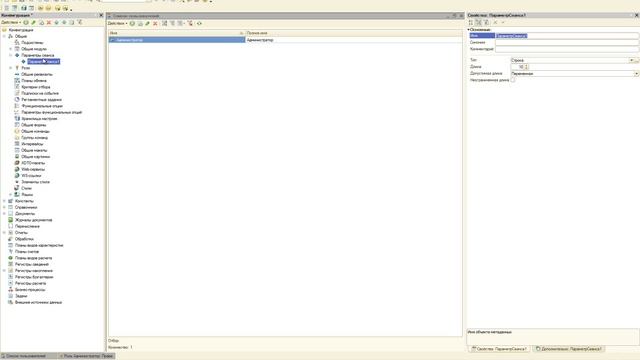Click pencil edit icon in Конфигурация toolbar
640x360 pixels.
(x=33, y=22)
